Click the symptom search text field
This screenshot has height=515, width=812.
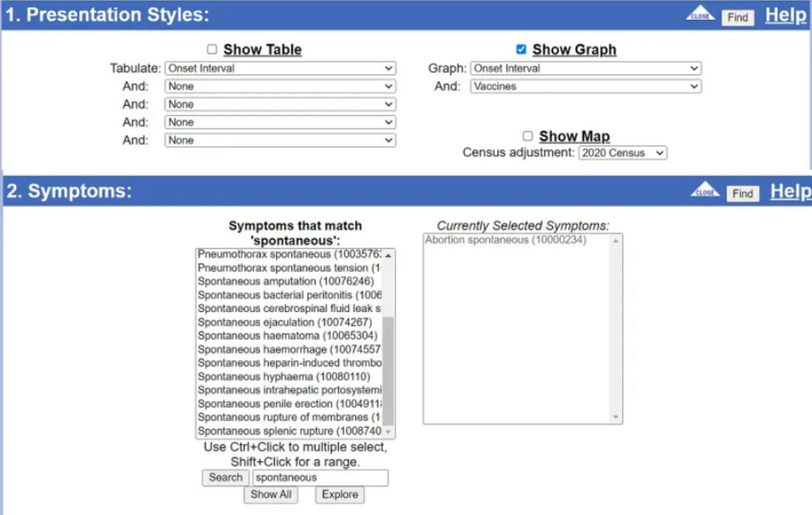pos(320,478)
